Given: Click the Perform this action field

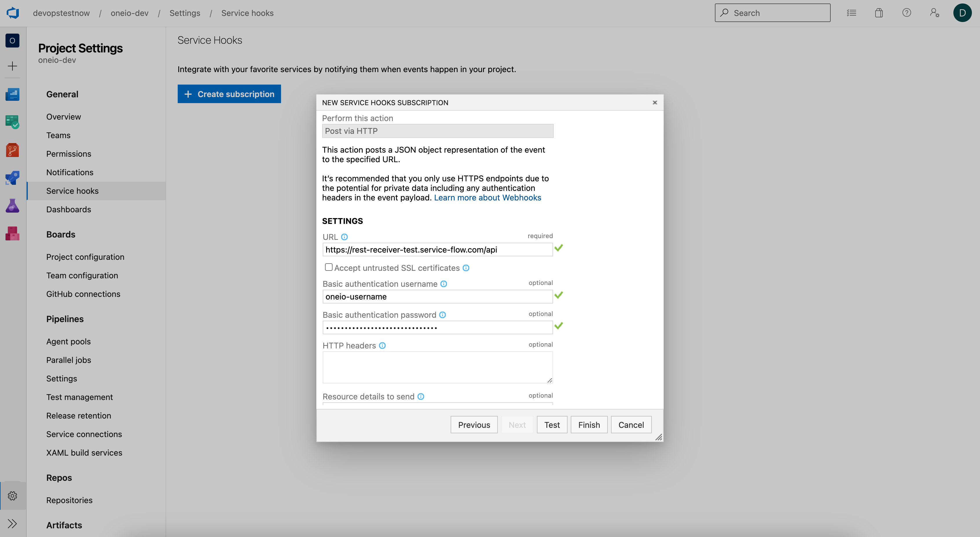Looking at the screenshot, I should pos(438,131).
